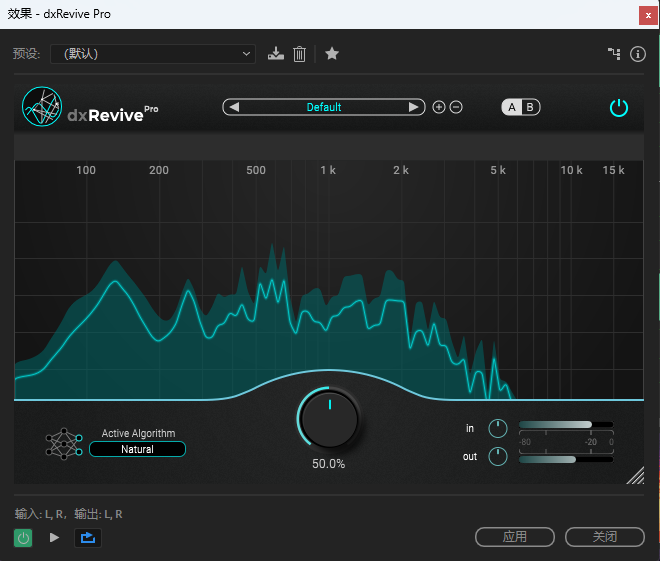
Task: Click the Active Algorithm label
Action: pos(138,433)
